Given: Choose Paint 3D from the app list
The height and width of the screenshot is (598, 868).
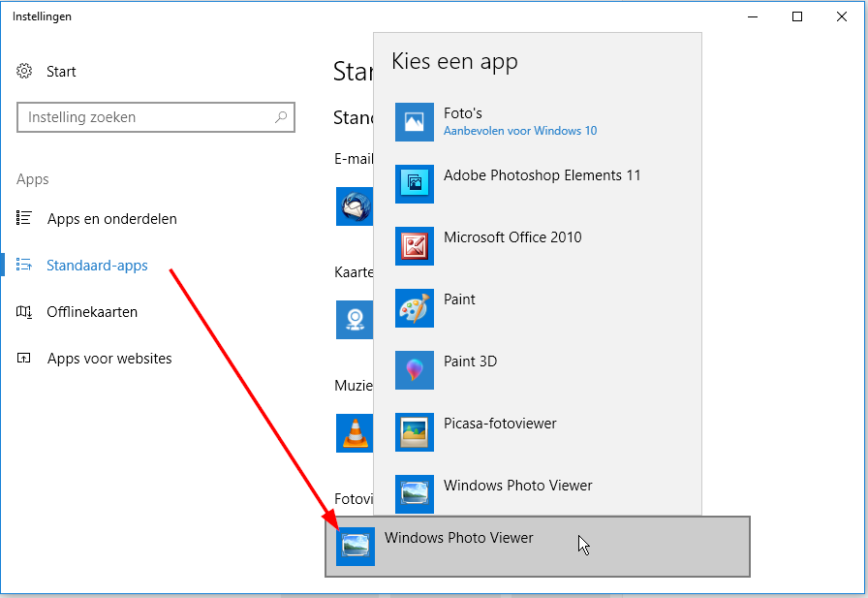Looking at the screenshot, I should tap(538, 370).
